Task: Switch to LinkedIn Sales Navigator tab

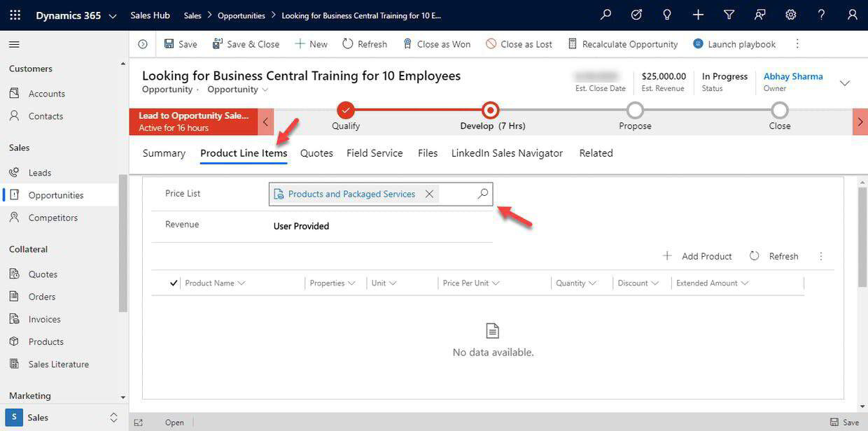Action: pos(507,153)
